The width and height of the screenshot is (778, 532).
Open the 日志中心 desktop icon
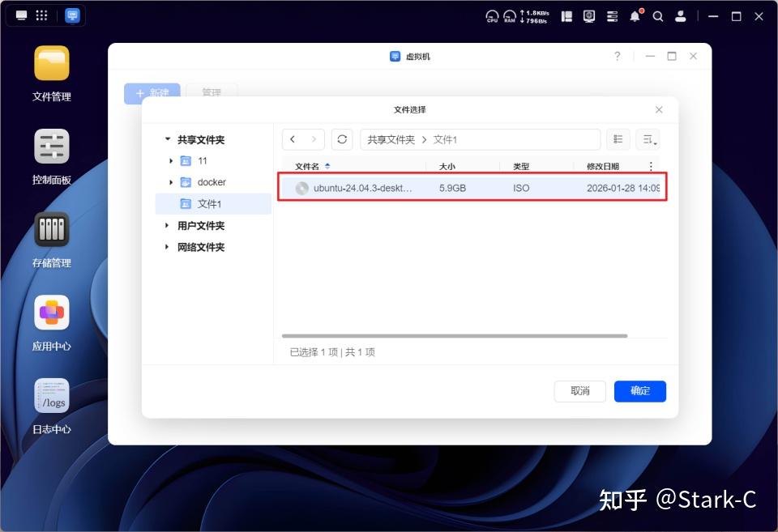[x=52, y=396]
